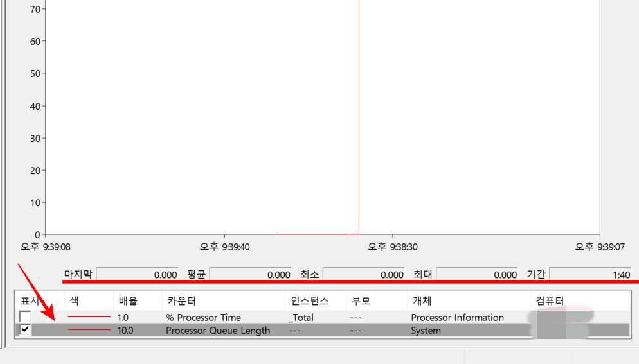Click the y-axis label 50
639x364 pixels.
pyautogui.click(x=35, y=74)
